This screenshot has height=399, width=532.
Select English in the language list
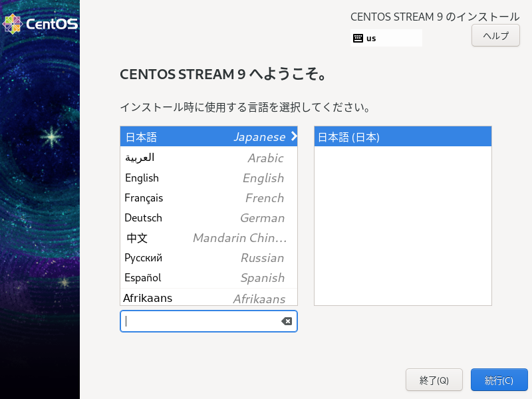209,178
